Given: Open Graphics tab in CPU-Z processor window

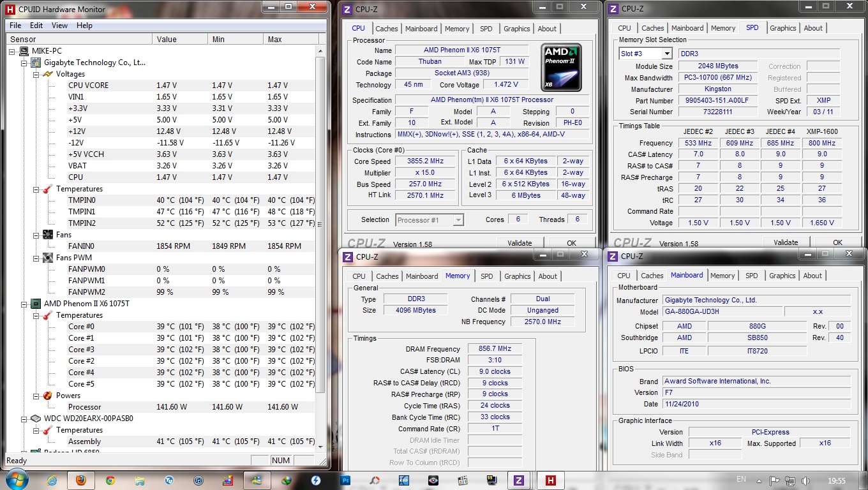Looking at the screenshot, I should [517, 29].
